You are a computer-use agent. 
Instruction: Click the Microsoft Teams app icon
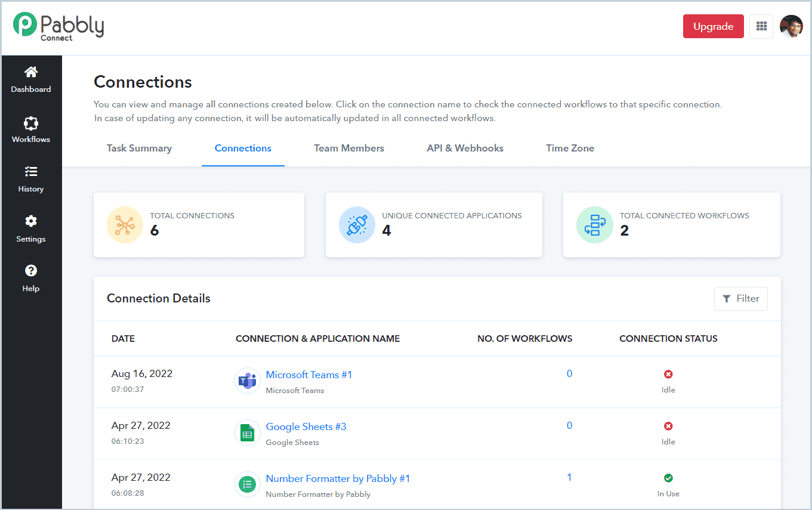coord(247,381)
